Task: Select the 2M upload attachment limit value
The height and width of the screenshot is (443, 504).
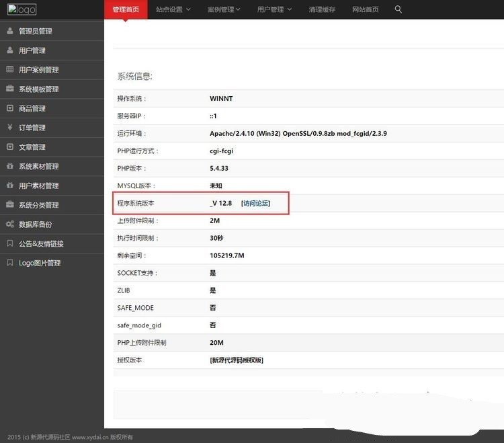Action: coord(215,221)
